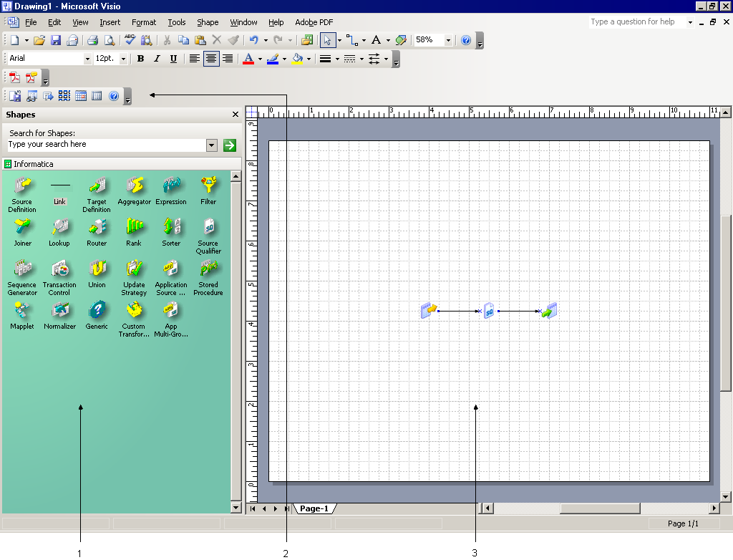Click the Source Qualifier shape on canvas
The height and width of the screenshot is (560, 733).
coord(489,311)
